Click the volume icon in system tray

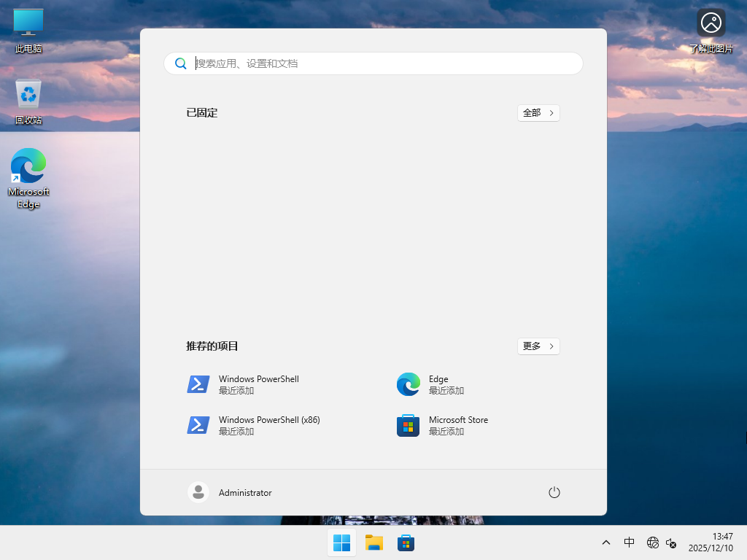click(671, 542)
